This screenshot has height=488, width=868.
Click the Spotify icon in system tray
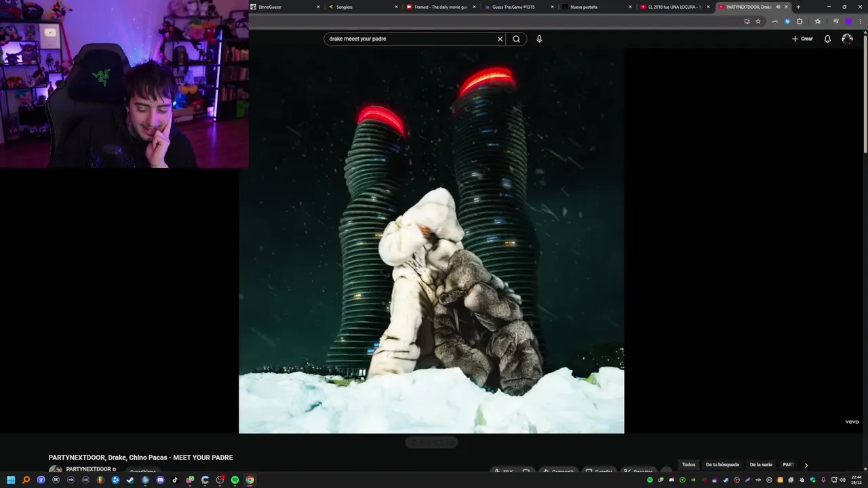pos(650,480)
